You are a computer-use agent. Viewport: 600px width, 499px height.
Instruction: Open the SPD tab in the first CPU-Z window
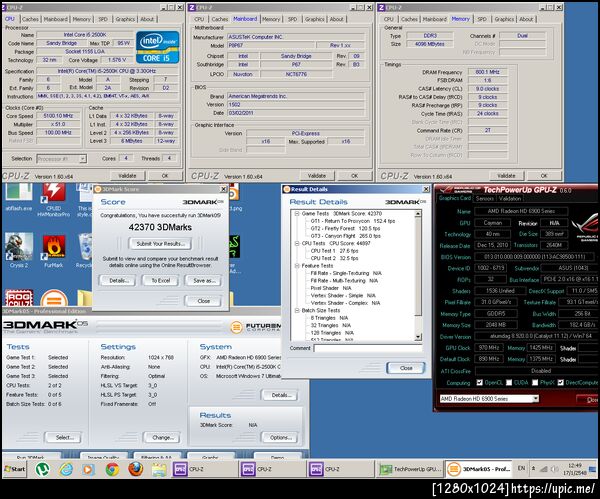tap(103, 19)
